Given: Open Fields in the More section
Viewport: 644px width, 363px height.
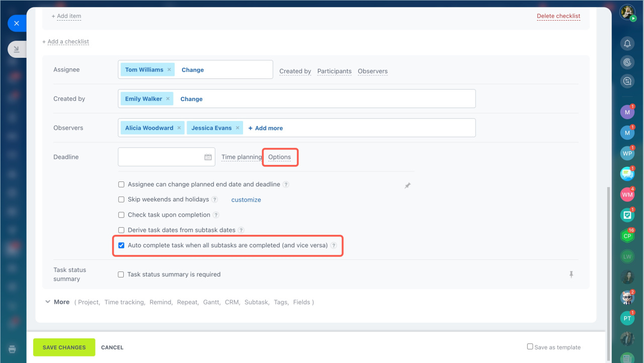Looking at the screenshot, I should point(302,302).
